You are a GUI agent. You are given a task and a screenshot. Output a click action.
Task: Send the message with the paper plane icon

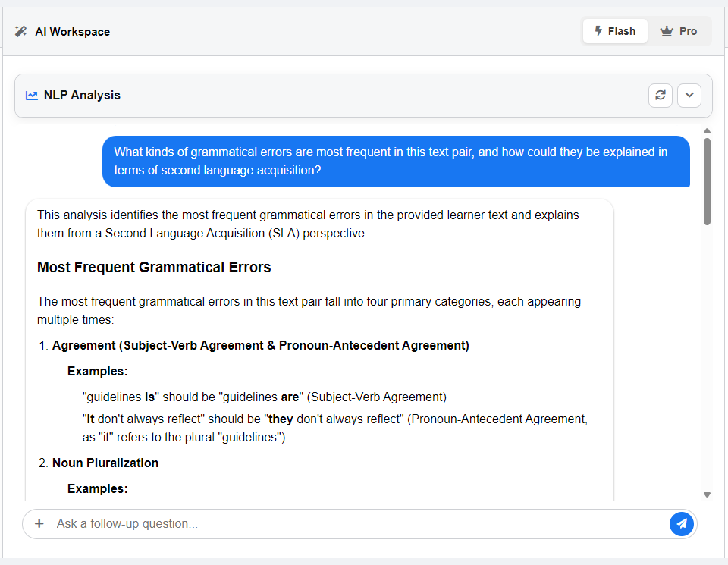(x=681, y=523)
